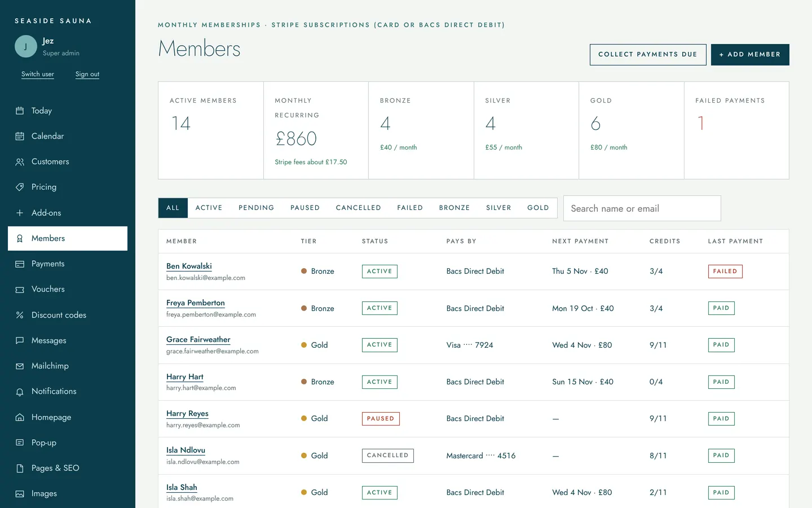Click the Vouchers ticket icon

click(x=20, y=290)
